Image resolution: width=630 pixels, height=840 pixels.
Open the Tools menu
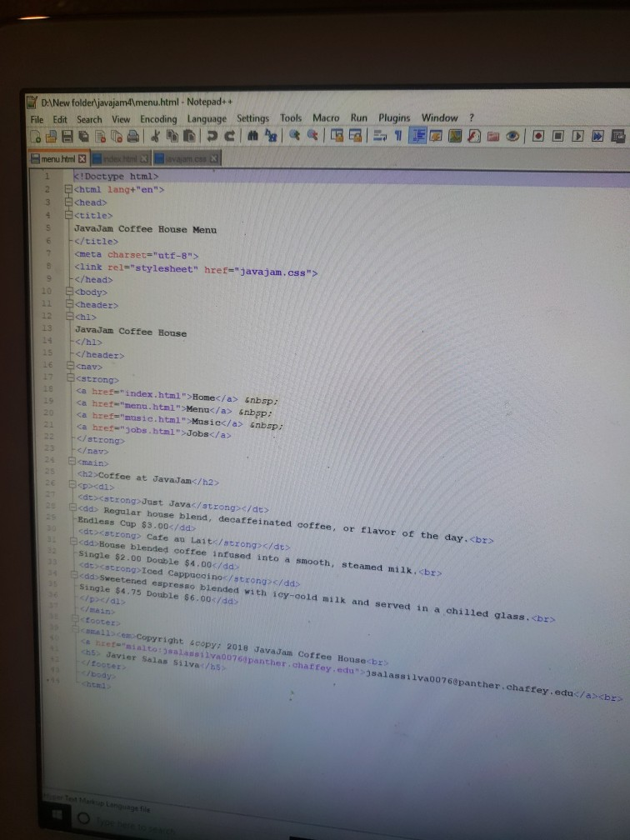pos(291,117)
